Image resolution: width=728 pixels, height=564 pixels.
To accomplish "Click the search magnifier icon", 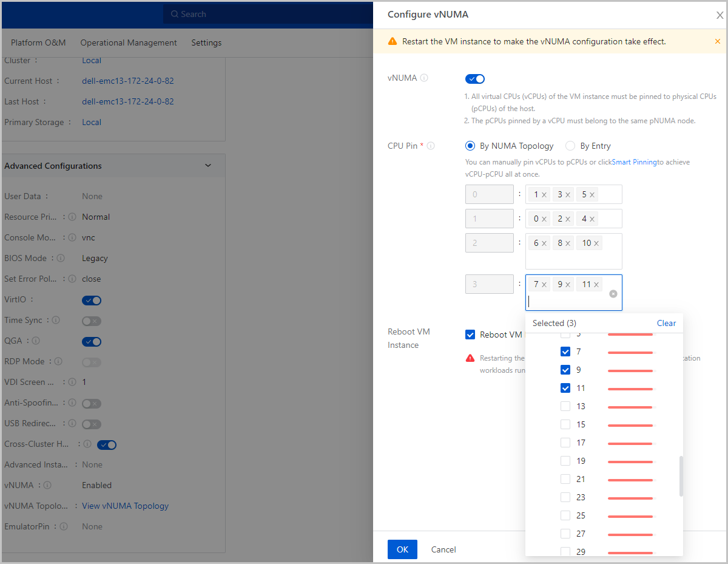I will tap(175, 14).
